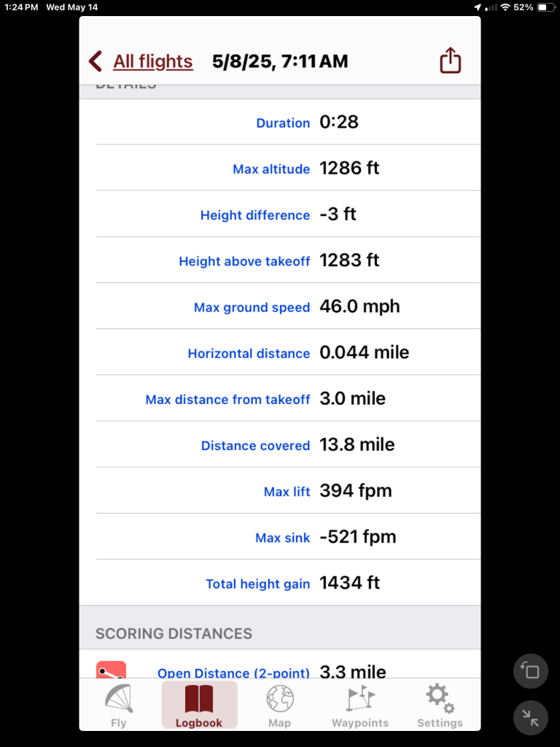Viewport: 560px width, 747px height.
Task: Open the Settings gear tab
Action: tap(440, 705)
